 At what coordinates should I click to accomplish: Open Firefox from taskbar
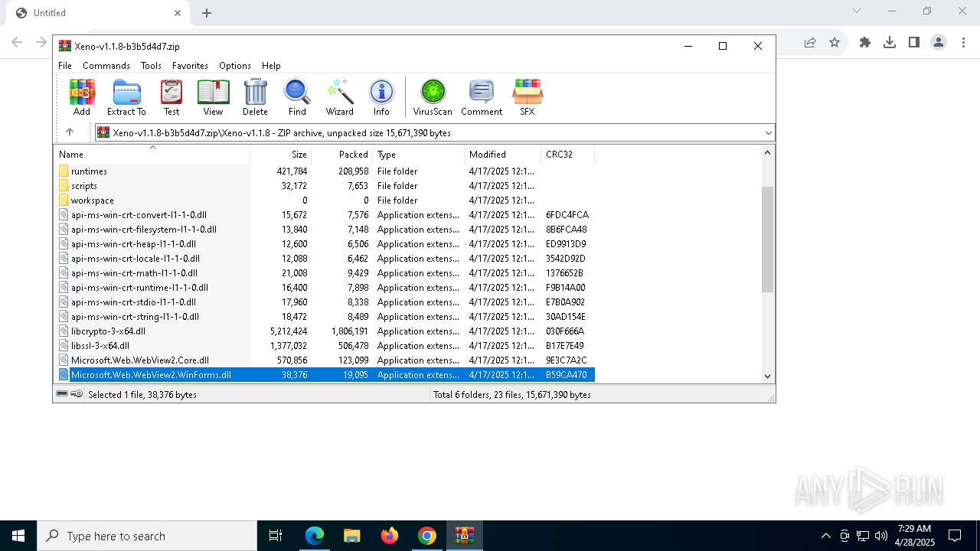tap(390, 536)
